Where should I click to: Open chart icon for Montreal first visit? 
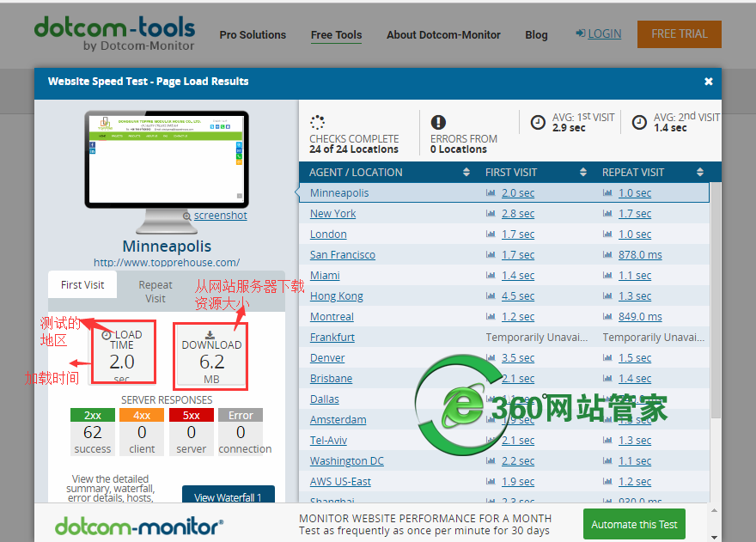pos(491,317)
